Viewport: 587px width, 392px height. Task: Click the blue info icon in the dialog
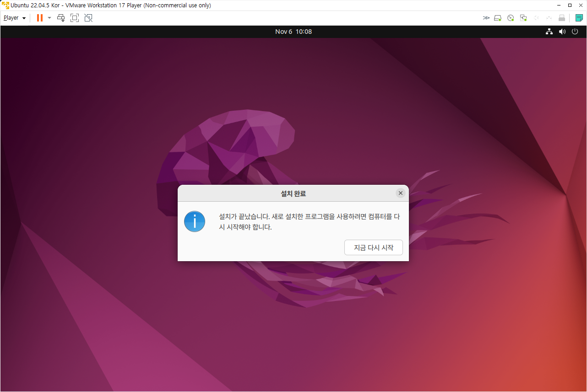[195, 221]
